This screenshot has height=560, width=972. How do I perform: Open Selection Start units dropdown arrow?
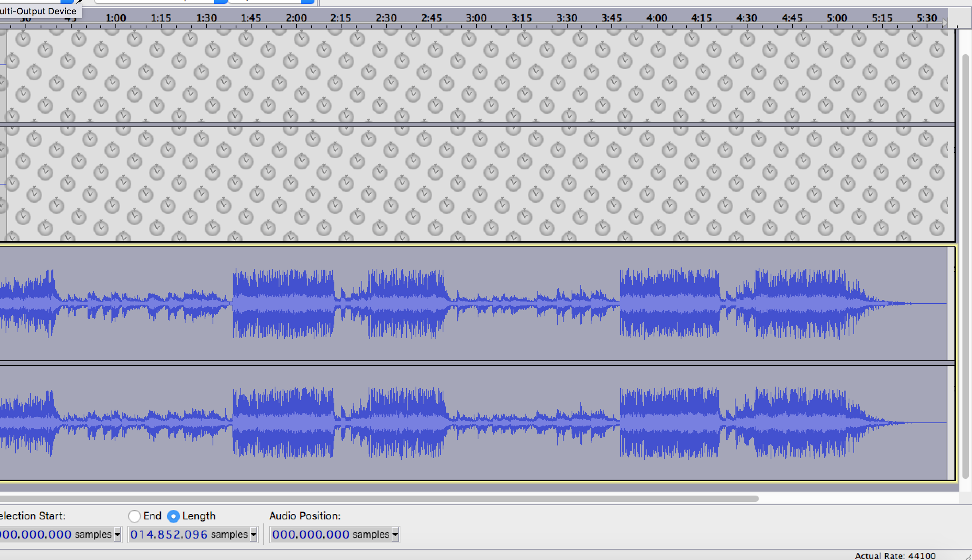point(117,534)
